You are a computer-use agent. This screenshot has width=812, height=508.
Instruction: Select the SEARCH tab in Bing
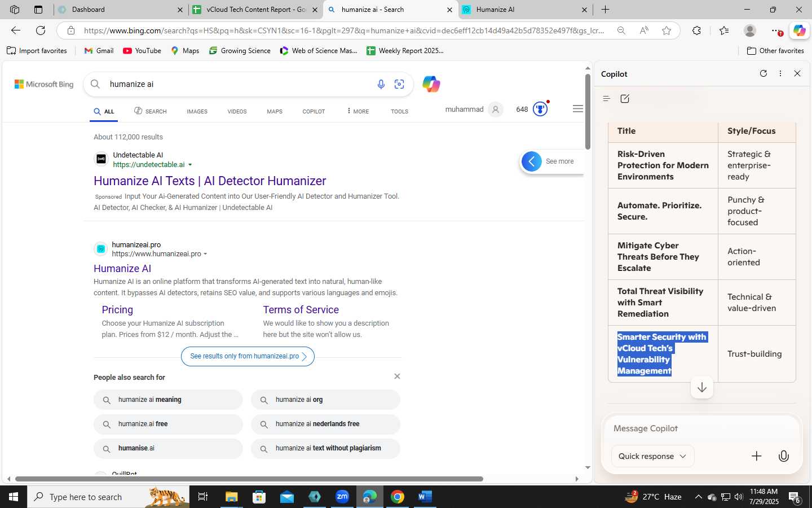tap(150, 111)
